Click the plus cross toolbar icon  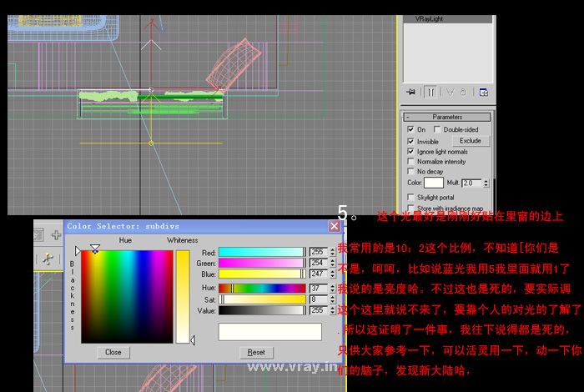tap(56, 235)
